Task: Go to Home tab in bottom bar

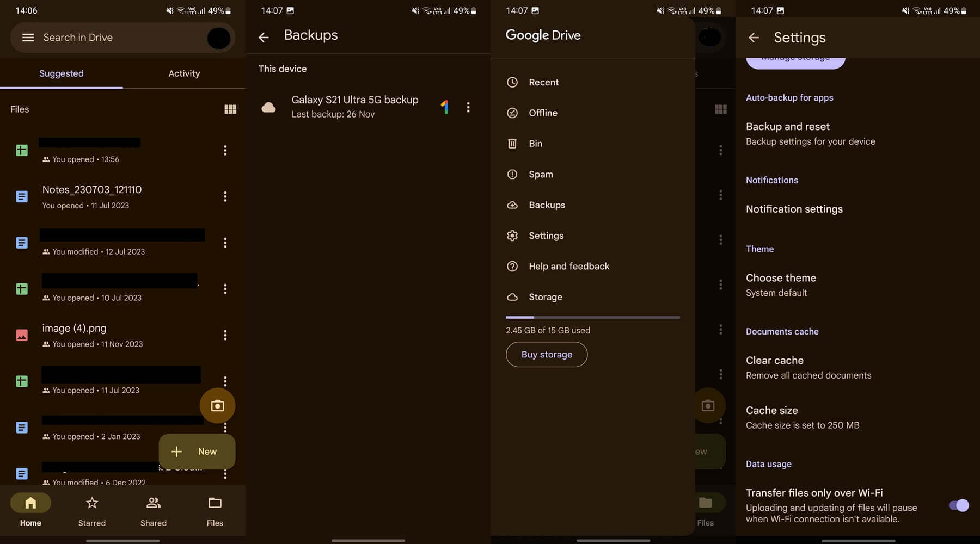Action: click(30, 510)
